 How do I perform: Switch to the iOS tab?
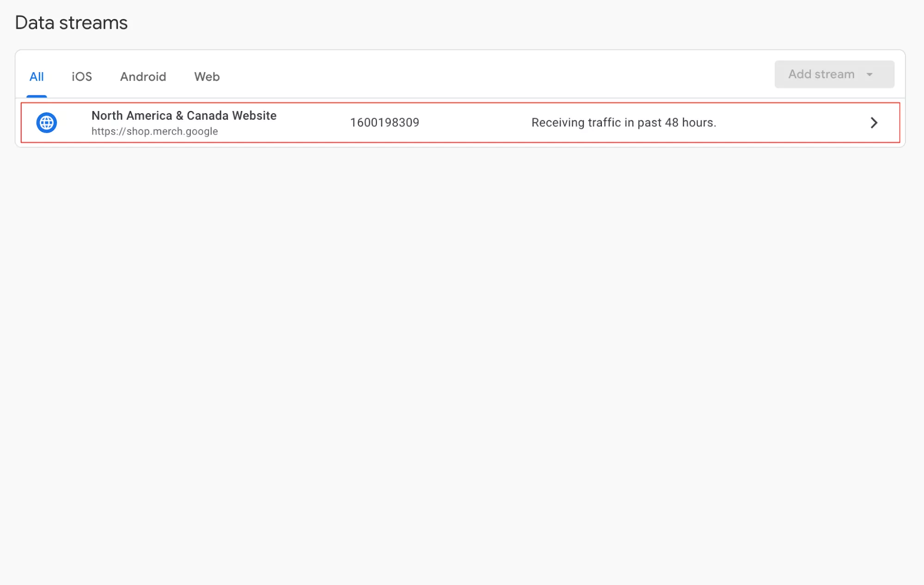(81, 77)
